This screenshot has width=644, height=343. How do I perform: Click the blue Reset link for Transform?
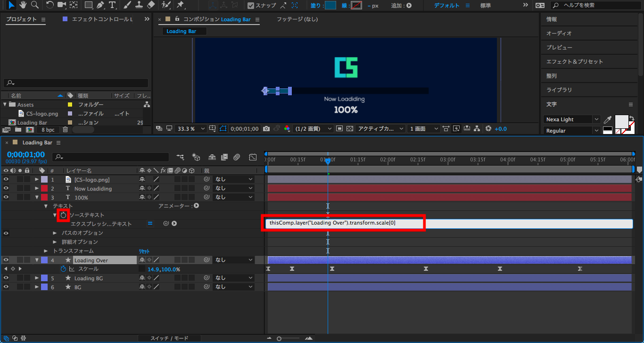coord(144,251)
